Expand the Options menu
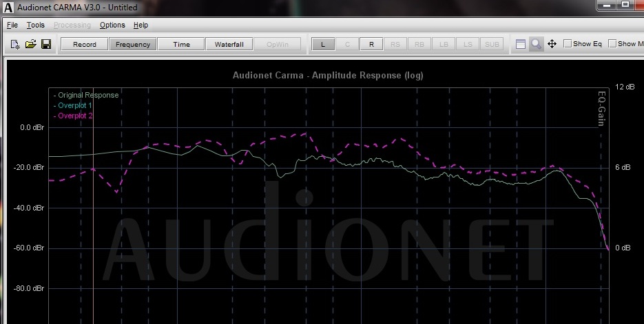The width and height of the screenshot is (644, 324). pos(112,25)
